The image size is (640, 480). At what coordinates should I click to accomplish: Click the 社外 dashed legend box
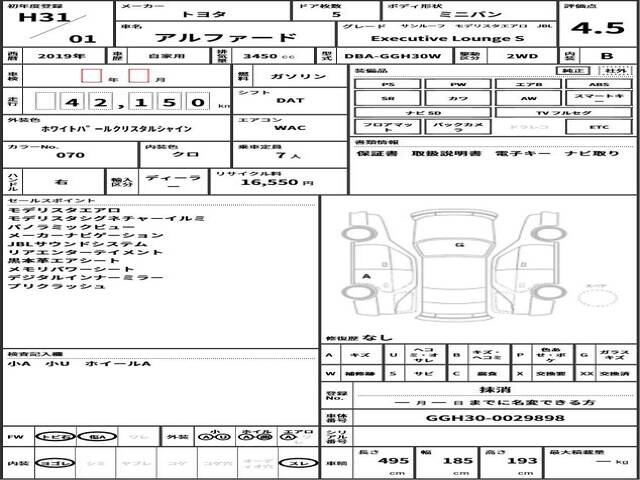616,71
